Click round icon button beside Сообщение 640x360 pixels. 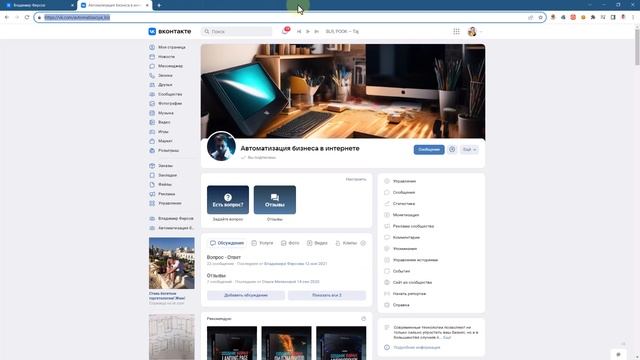pos(452,150)
